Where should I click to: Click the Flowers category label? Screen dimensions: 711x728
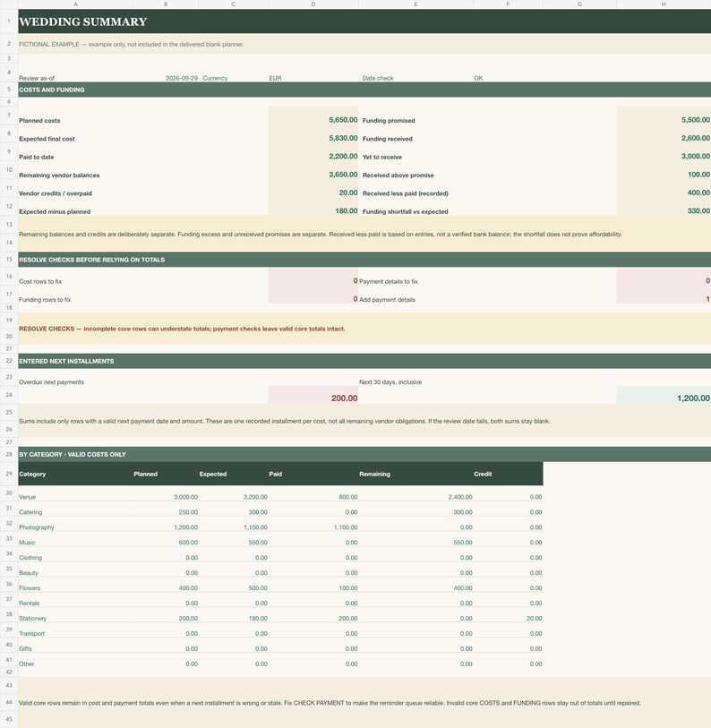(x=30, y=587)
